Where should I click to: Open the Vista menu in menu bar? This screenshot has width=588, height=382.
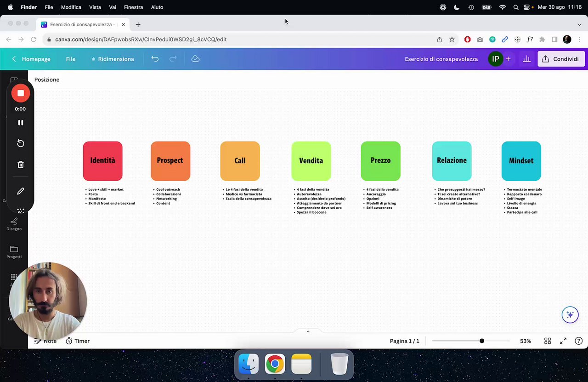pos(95,7)
